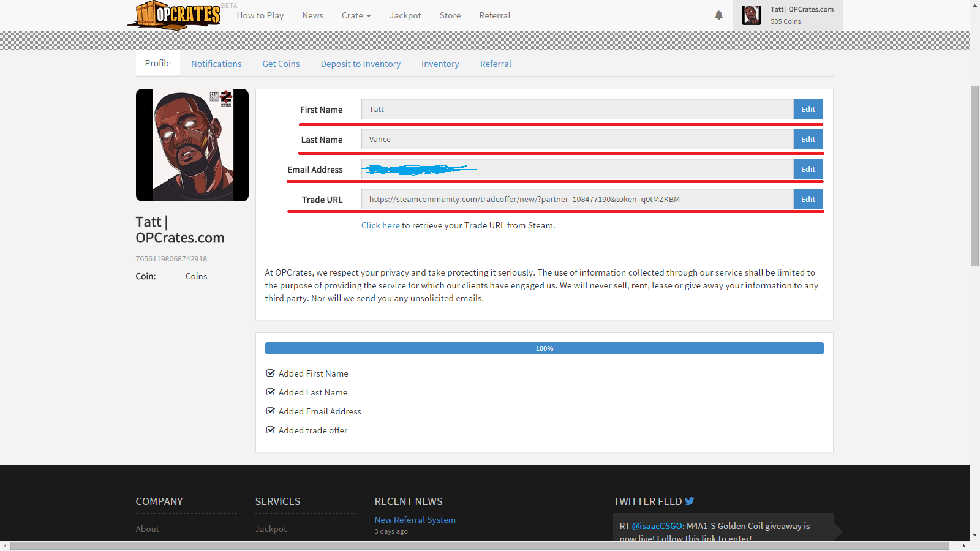Screen dimensions: 980x551
Task: Edit the Trade URL field
Action: coord(809,199)
